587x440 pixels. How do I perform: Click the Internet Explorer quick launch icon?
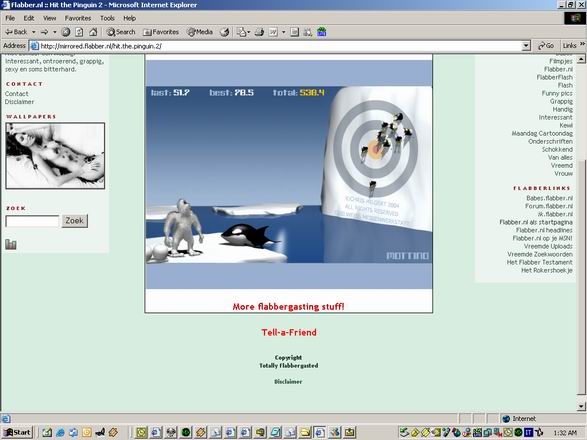(x=60, y=433)
